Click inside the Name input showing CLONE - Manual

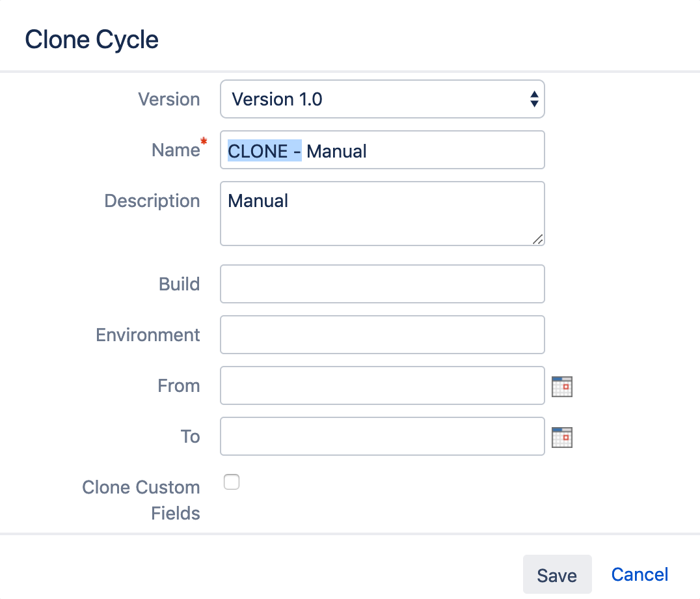click(382, 150)
